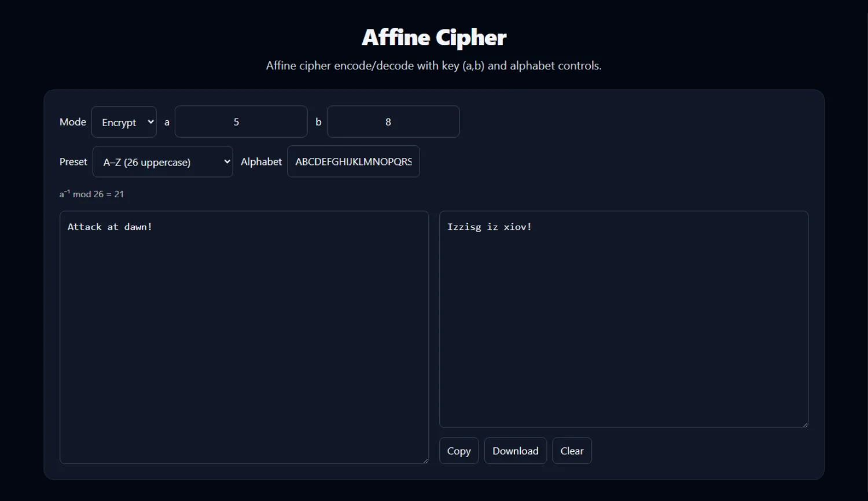Click the 'a' key value field
Image resolution: width=868 pixels, height=501 pixels.
pyautogui.click(x=241, y=121)
